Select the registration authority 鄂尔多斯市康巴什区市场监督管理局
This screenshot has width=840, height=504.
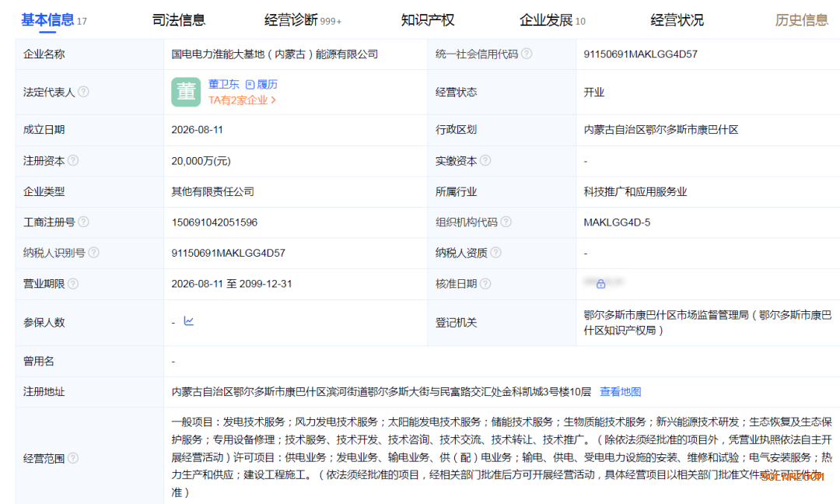(708, 323)
